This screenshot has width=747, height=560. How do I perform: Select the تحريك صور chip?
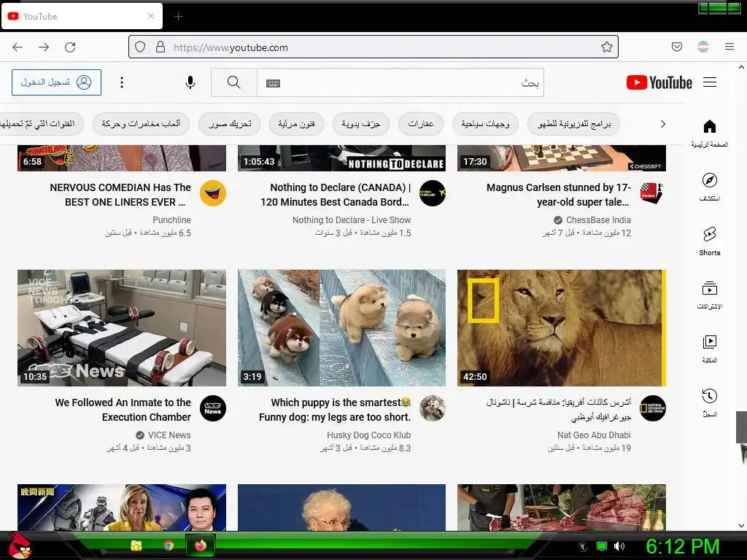(230, 124)
